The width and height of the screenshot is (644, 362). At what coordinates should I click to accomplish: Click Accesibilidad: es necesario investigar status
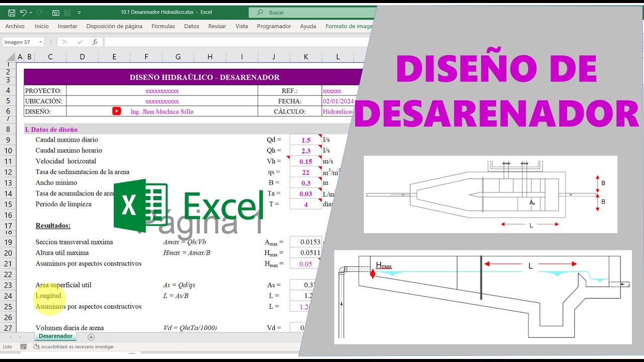[74, 347]
